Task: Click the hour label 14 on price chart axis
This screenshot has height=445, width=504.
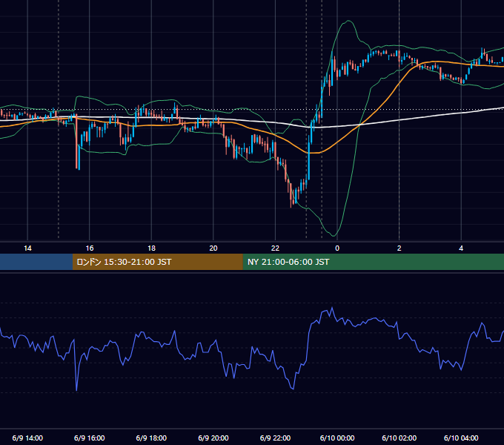Action: [x=27, y=248]
